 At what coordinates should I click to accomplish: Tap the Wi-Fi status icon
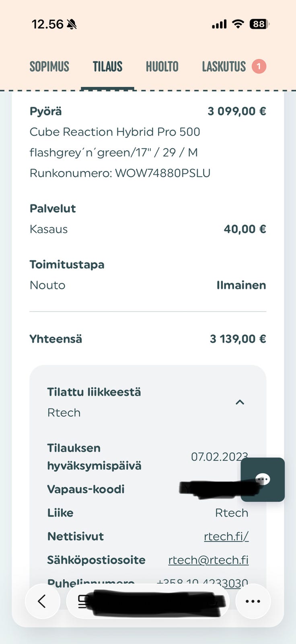click(238, 24)
